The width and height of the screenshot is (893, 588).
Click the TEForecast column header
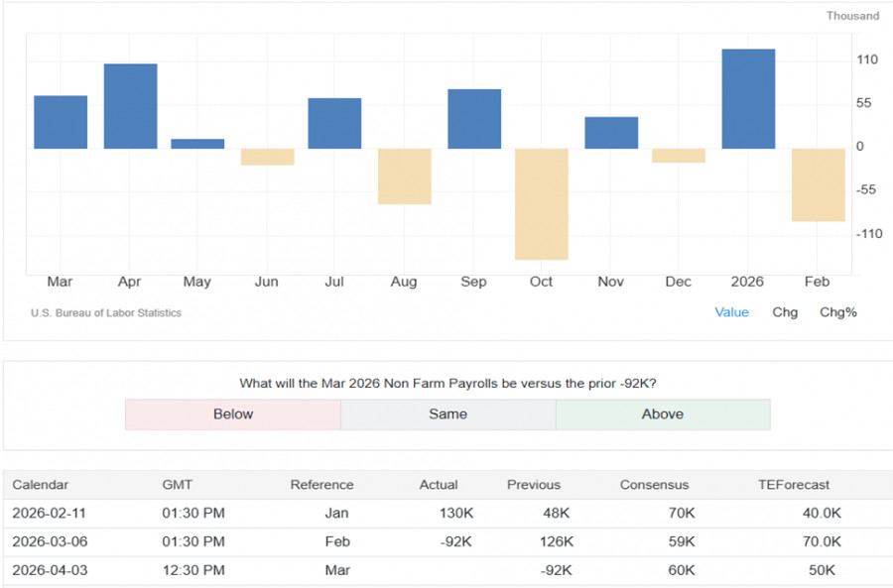click(x=794, y=485)
